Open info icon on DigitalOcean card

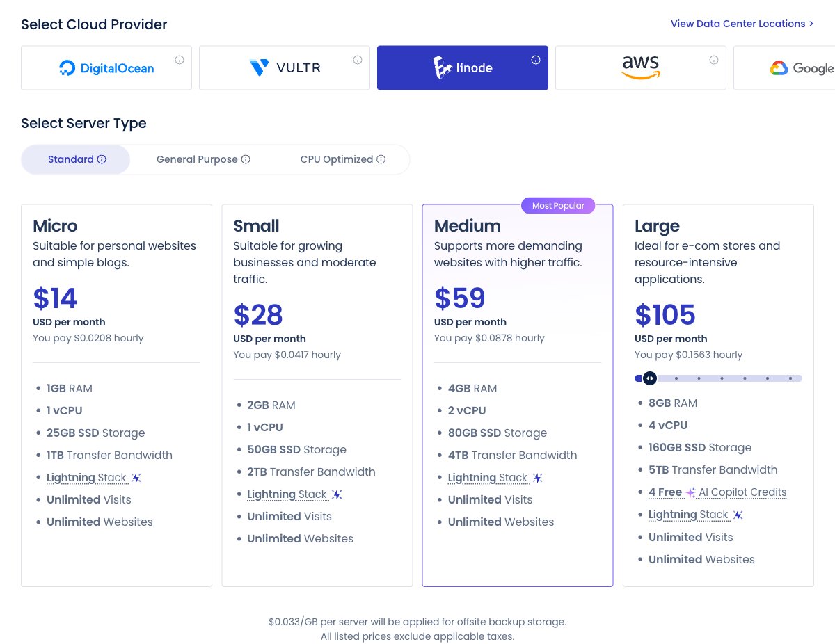point(180,60)
